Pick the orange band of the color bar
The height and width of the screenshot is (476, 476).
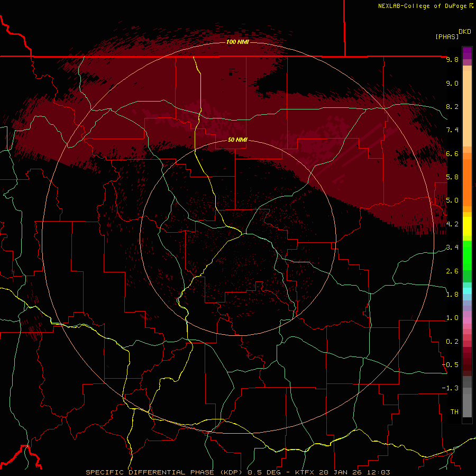tap(467, 182)
